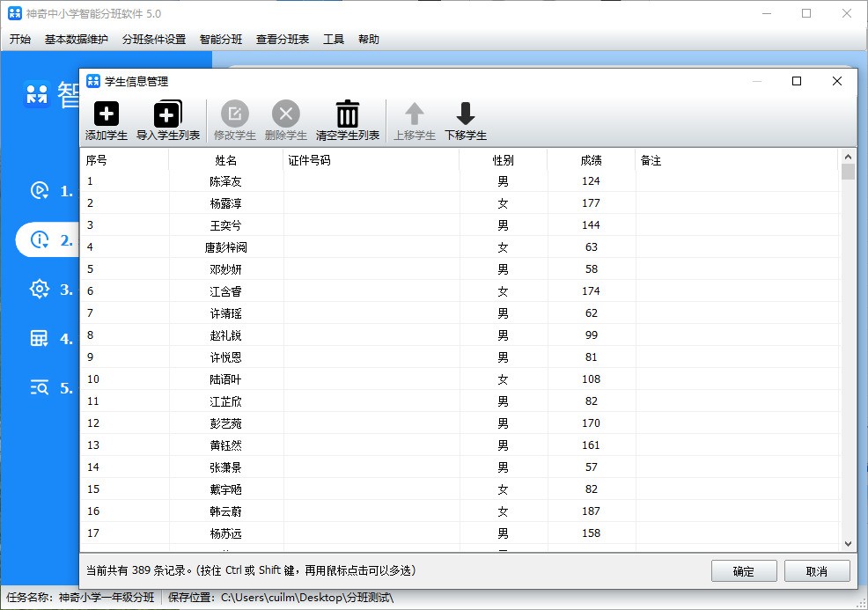Click the step 1 play icon in sidebar
This screenshot has width=868, height=610.
pos(40,190)
